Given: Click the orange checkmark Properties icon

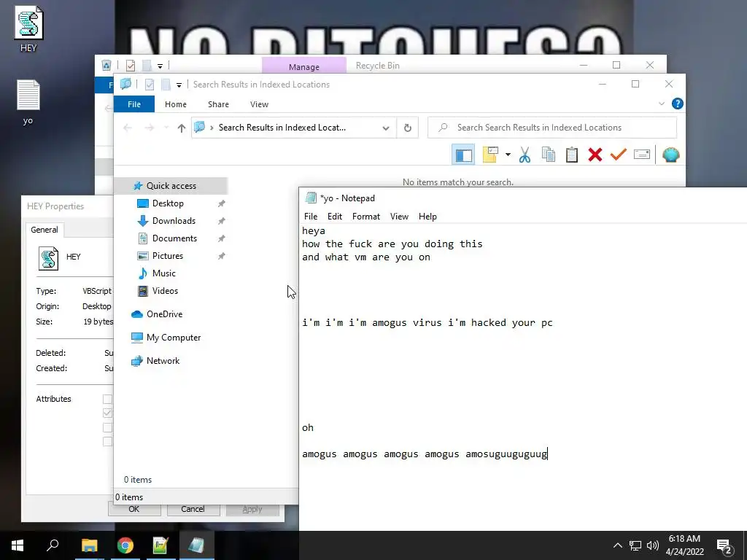Looking at the screenshot, I should click(x=619, y=155).
